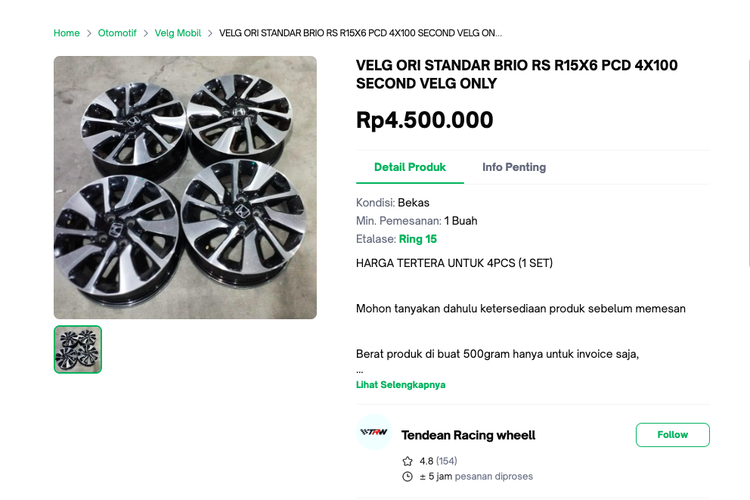
Task: Select the small wheel photo thumbnail
Action: (78, 349)
